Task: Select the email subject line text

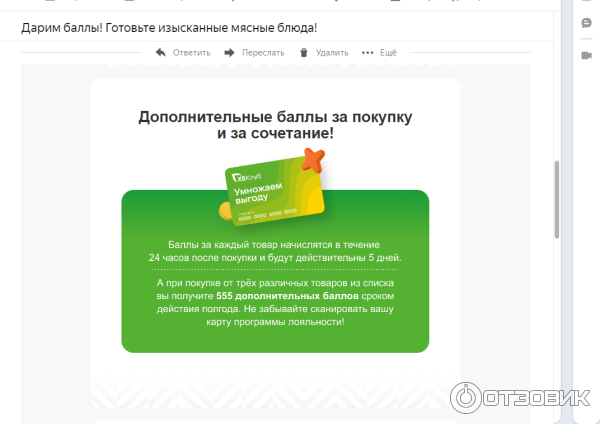Action: (x=169, y=28)
